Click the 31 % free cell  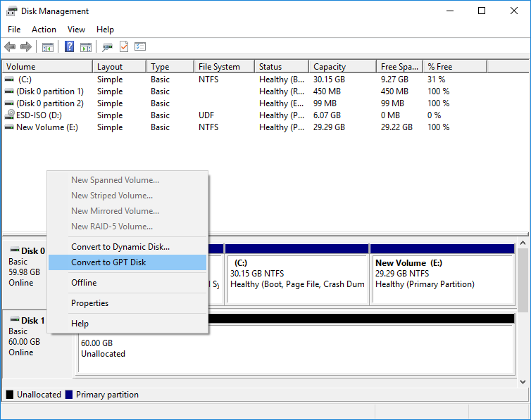pos(436,79)
